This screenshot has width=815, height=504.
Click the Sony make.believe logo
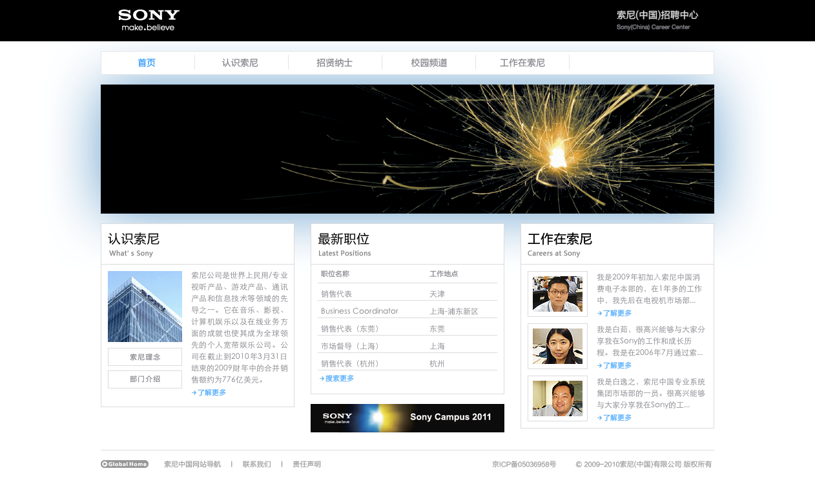tap(149, 20)
